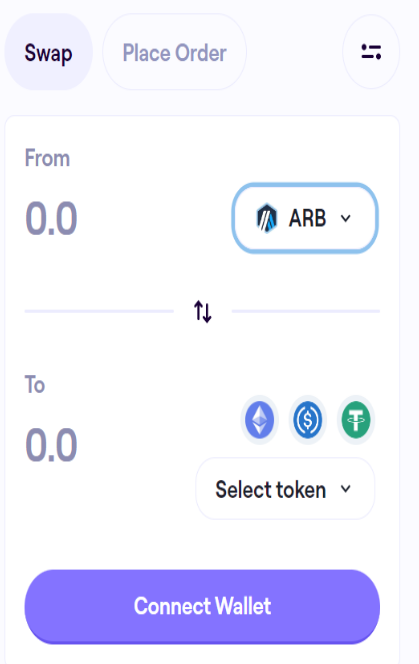419x664 pixels.
Task: Flip tokens with the up-down arrows icon
Action: tap(203, 311)
